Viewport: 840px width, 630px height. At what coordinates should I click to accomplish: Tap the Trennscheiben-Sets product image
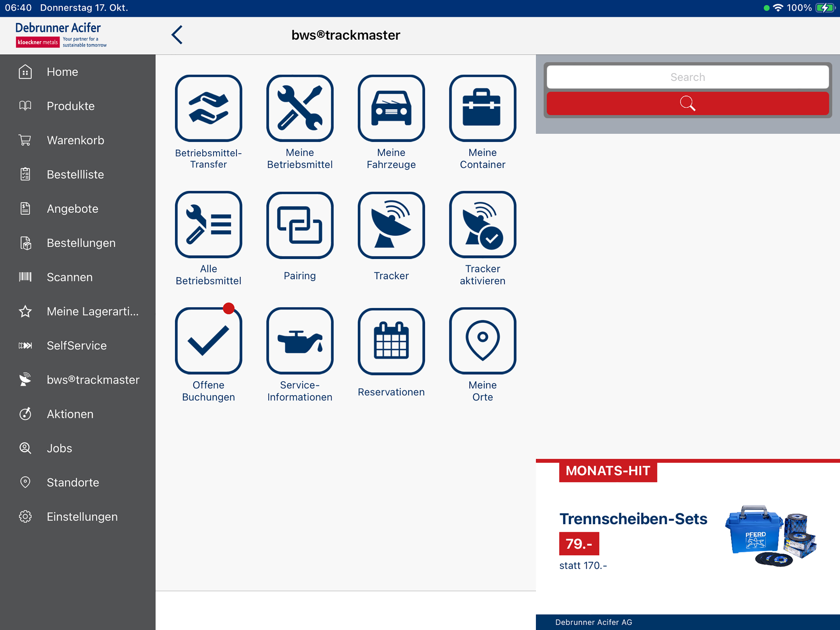[x=771, y=536]
